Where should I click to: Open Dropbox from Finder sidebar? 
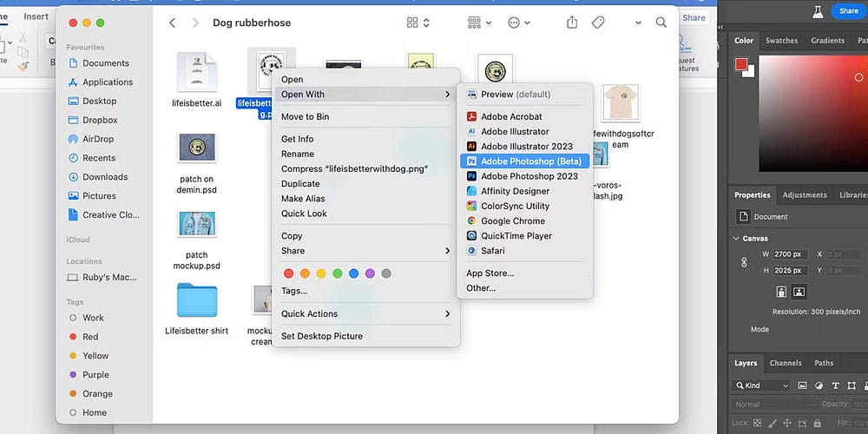100,120
